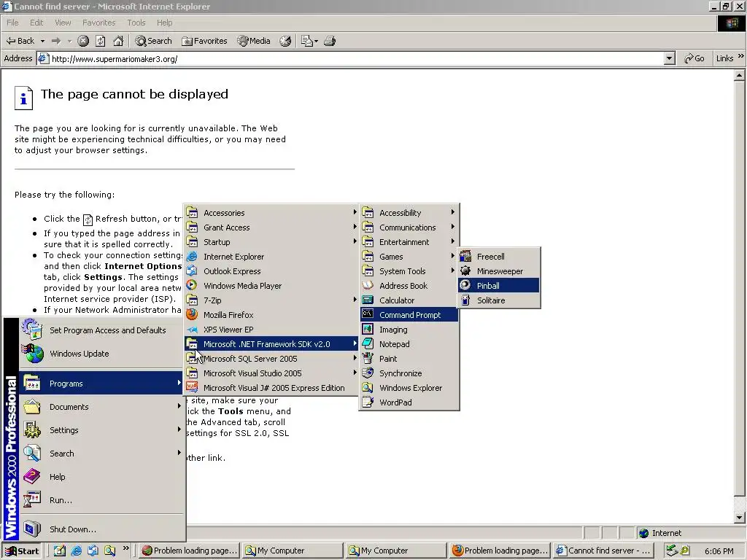
Task: Click the Go button
Action: coord(694,58)
